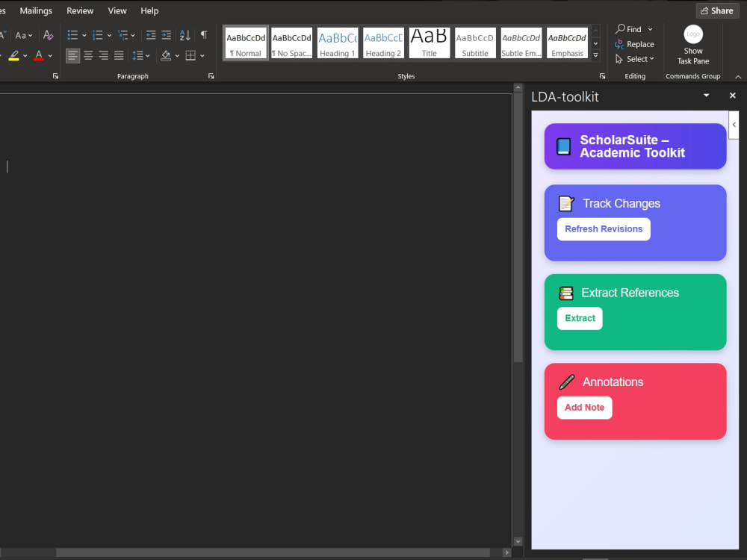Open the Review tab

click(x=80, y=10)
